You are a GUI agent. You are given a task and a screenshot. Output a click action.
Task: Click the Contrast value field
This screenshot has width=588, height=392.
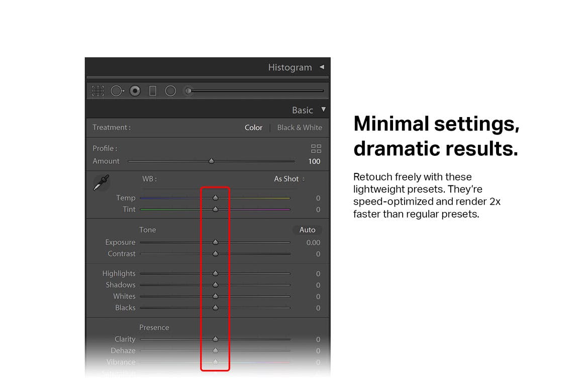(x=318, y=254)
